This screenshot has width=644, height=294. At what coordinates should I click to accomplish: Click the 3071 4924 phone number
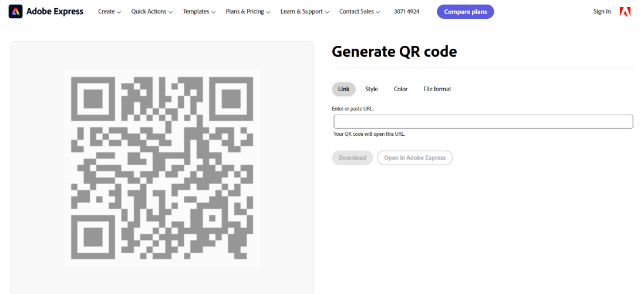(407, 12)
